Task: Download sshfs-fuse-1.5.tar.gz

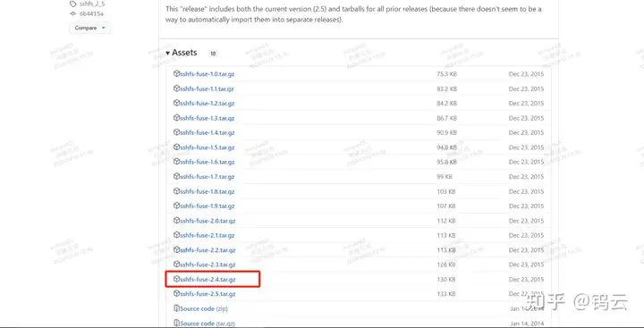Action: tap(207, 147)
